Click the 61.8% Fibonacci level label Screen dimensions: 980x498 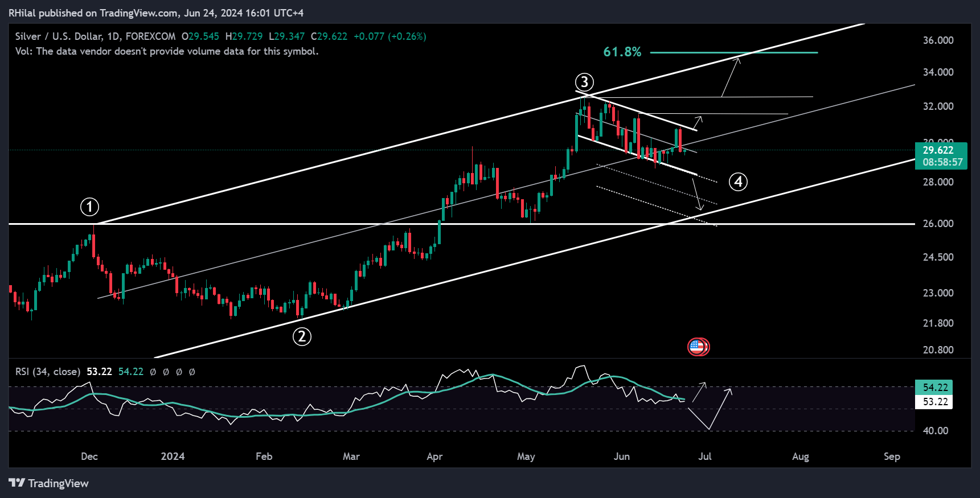[x=622, y=52]
